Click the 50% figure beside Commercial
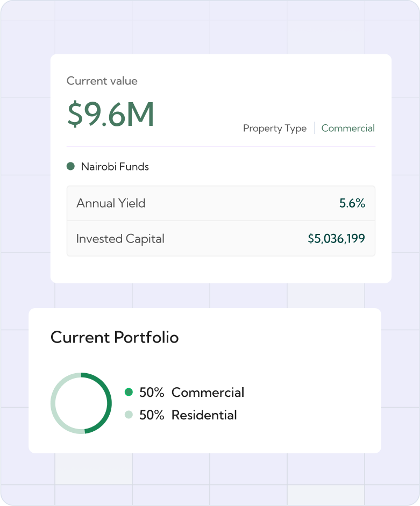 click(152, 393)
